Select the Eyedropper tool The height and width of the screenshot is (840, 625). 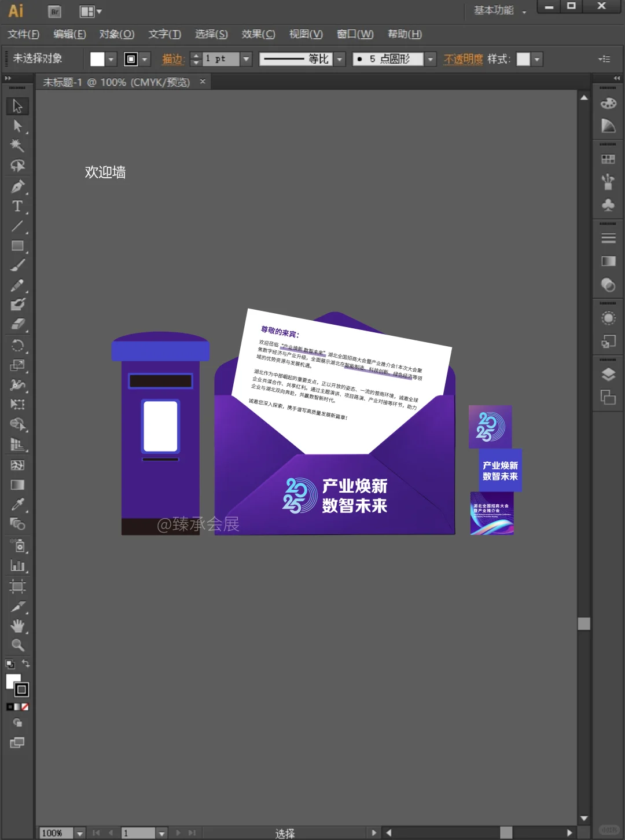(17, 504)
